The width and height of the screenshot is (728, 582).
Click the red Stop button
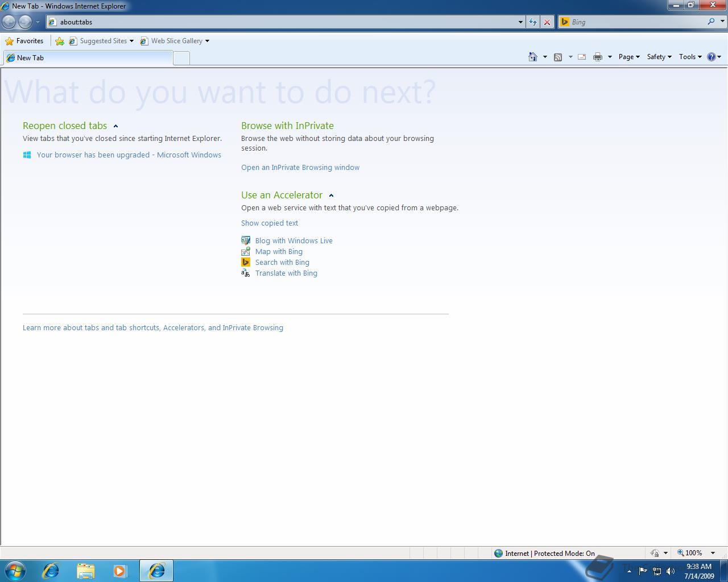547,22
